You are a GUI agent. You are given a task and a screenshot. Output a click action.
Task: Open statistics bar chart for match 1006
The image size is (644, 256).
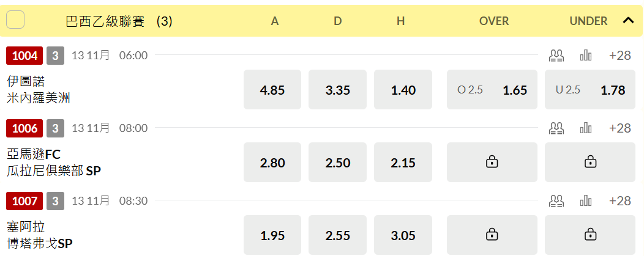point(586,128)
